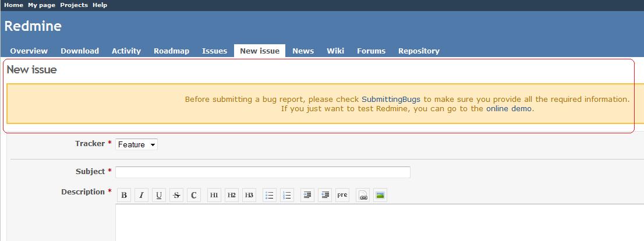Insert a blockquote with the first indent icon
The height and width of the screenshot is (241, 644).
[x=307, y=195]
